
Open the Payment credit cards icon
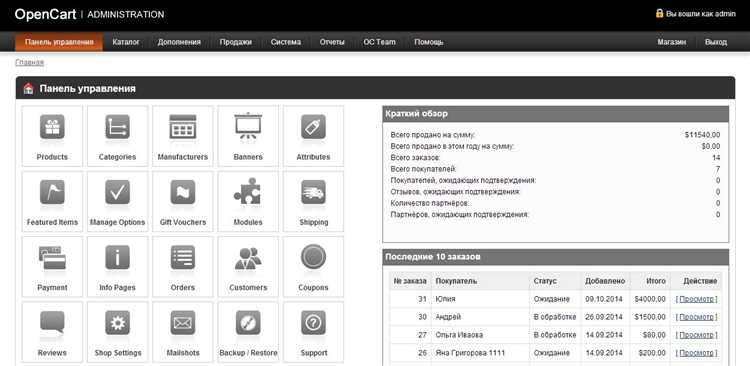(52, 258)
